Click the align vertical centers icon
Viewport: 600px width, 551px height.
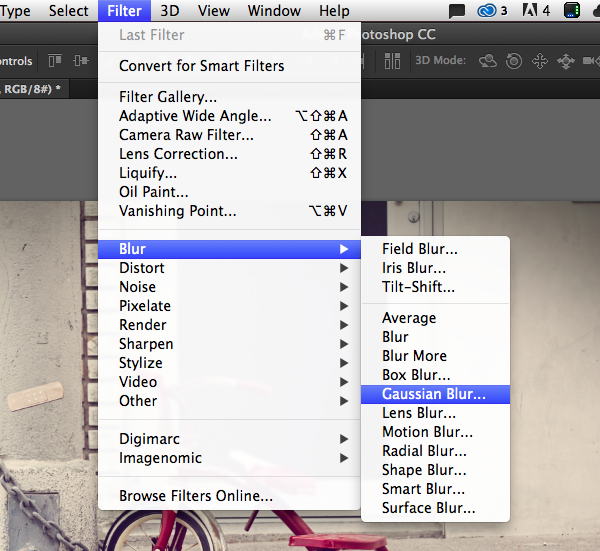(x=80, y=60)
